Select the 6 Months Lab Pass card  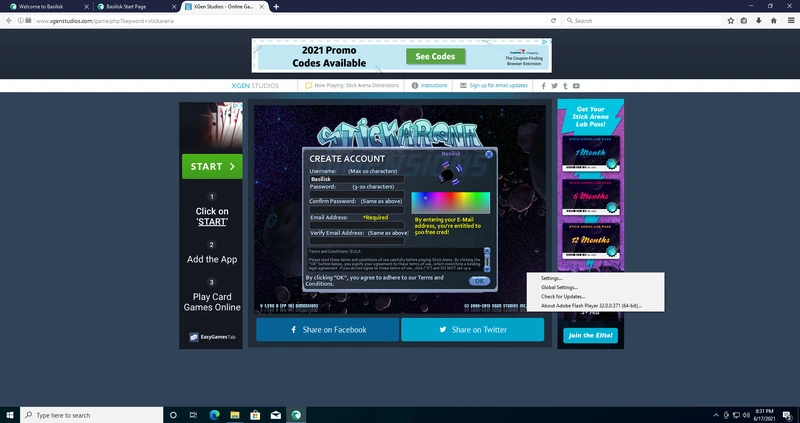tap(591, 197)
